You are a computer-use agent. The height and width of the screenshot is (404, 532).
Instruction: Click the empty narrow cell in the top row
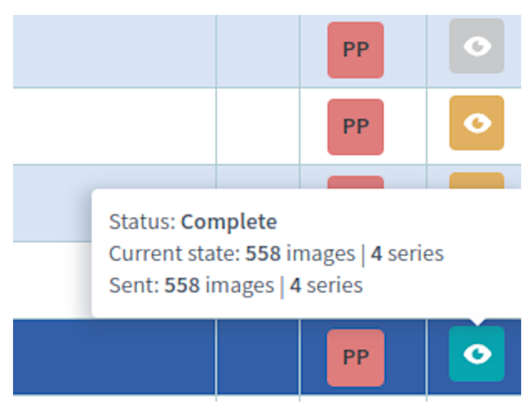tap(258, 51)
